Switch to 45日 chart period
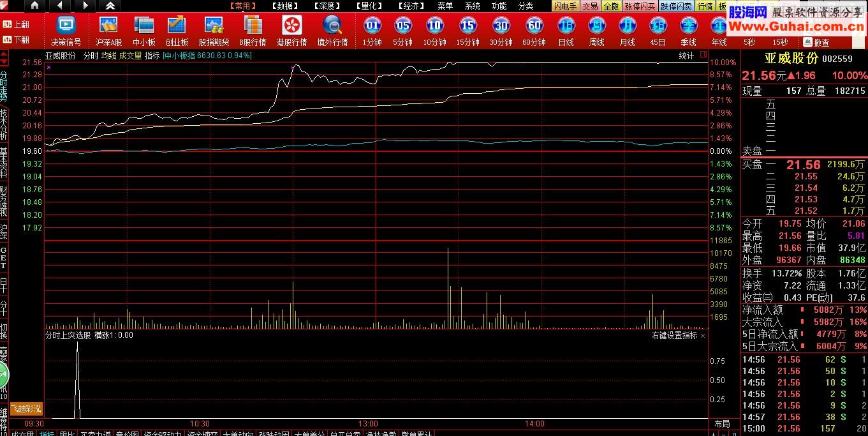 tap(658, 31)
